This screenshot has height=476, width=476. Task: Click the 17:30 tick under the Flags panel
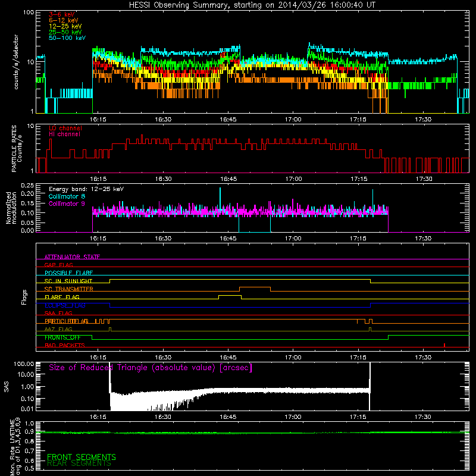pos(423,358)
